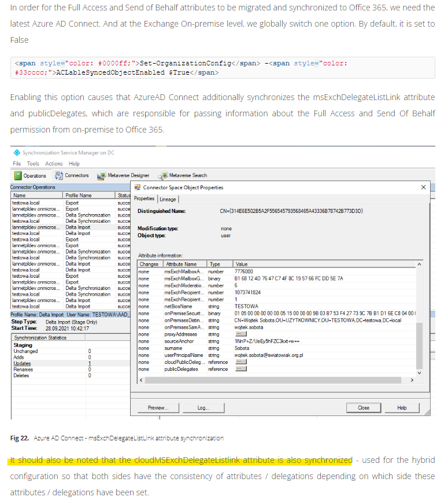Switch to the Lineage tab

pyautogui.click(x=168, y=200)
